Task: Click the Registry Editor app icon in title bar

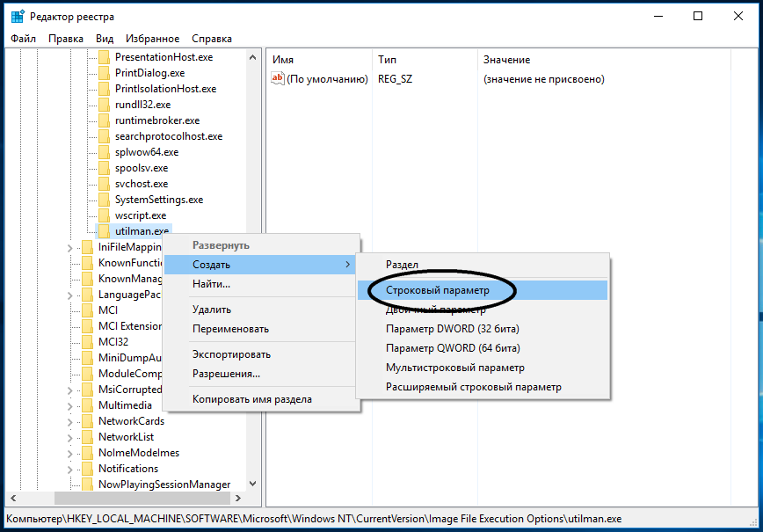Action: point(18,16)
